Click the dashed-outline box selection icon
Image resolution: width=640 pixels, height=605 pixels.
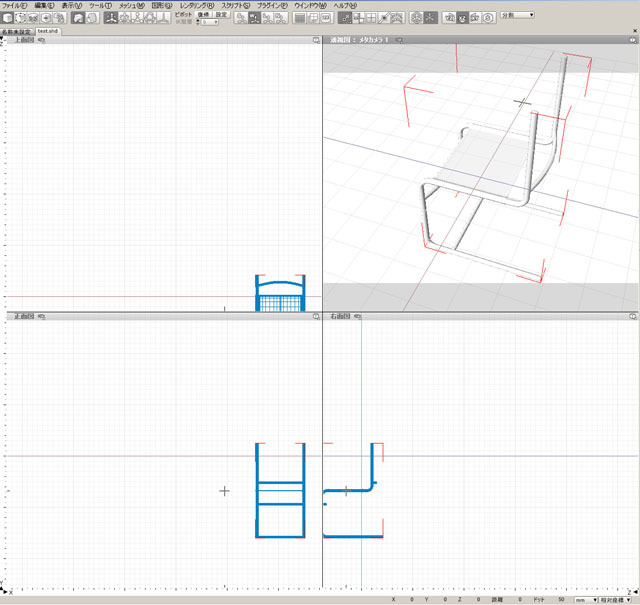[20, 18]
